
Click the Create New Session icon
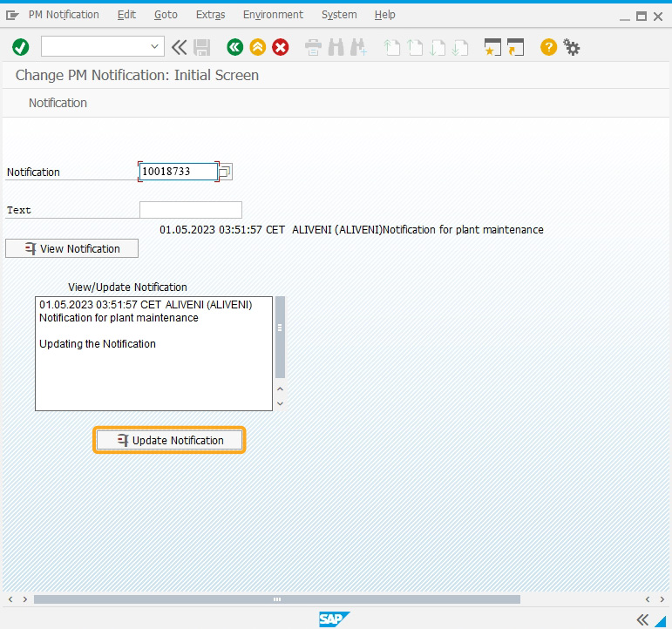492,47
